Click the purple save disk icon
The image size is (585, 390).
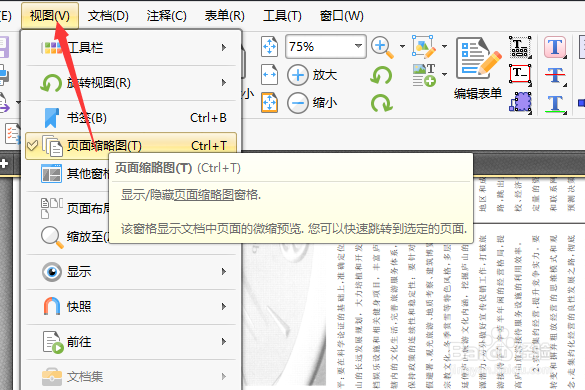pos(4,47)
